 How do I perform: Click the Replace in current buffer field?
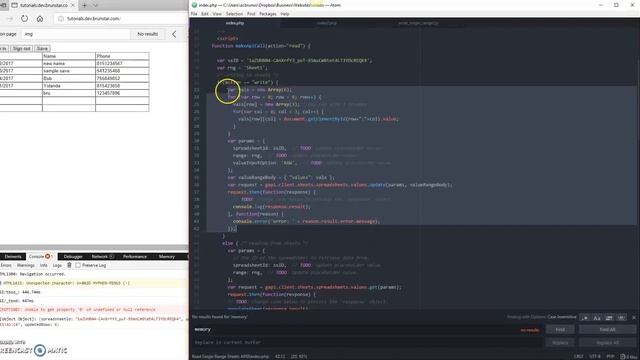pyautogui.click(x=367, y=342)
